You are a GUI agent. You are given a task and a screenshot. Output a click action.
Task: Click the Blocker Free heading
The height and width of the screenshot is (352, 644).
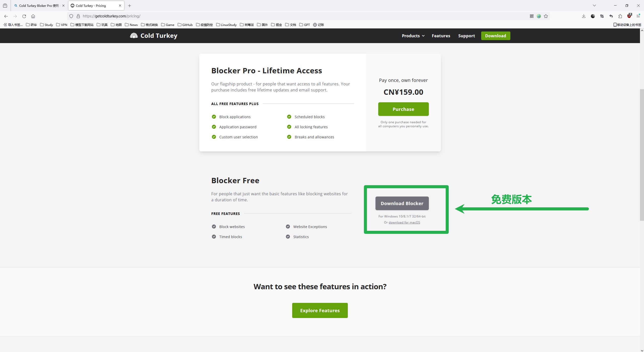tap(235, 181)
